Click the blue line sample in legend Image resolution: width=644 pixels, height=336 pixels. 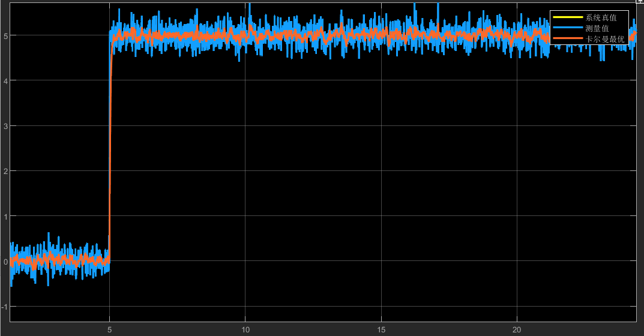(568, 28)
